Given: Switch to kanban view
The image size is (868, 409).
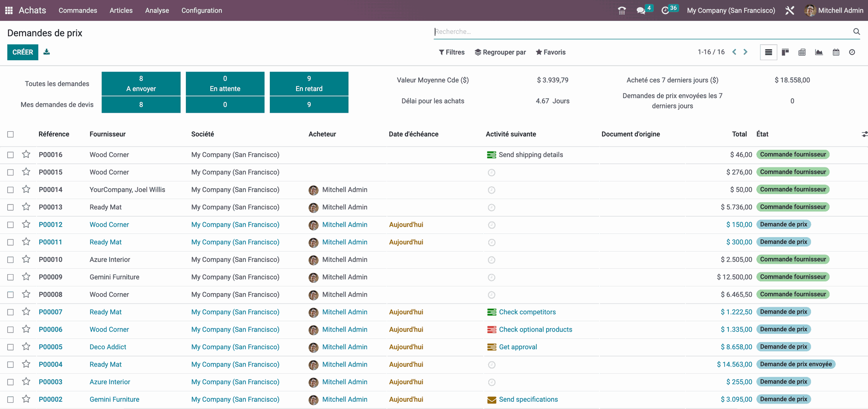Looking at the screenshot, I should click(785, 52).
